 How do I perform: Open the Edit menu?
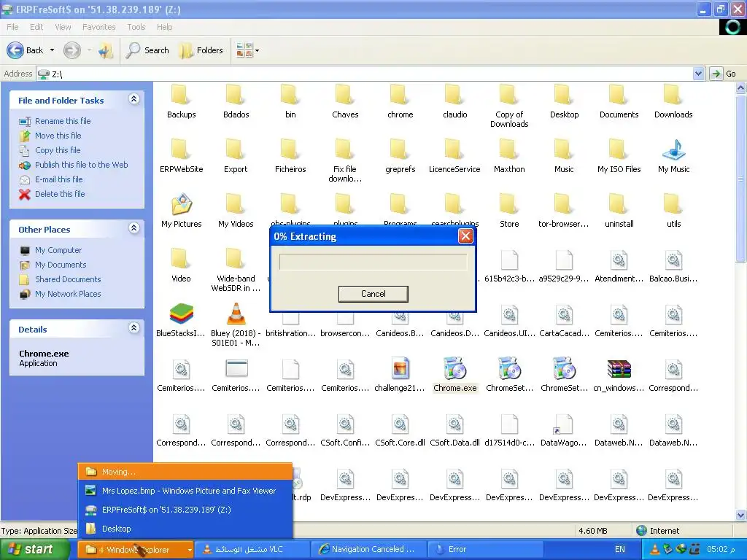pyautogui.click(x=36, y=27)
